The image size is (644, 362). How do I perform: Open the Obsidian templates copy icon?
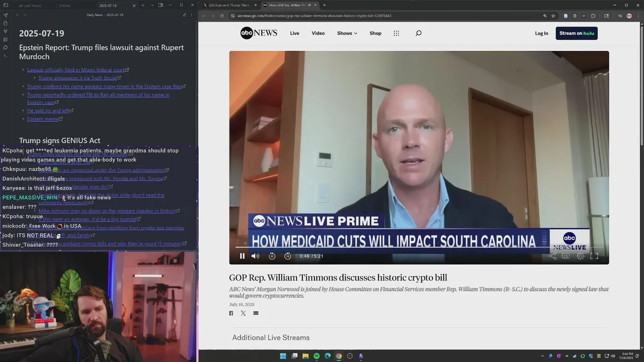(x=6, y=47)
